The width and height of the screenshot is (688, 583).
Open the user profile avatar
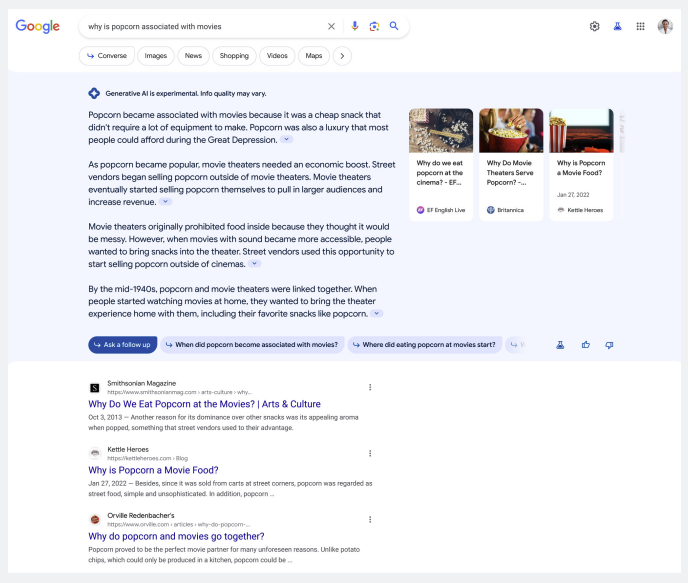[665, 26]
